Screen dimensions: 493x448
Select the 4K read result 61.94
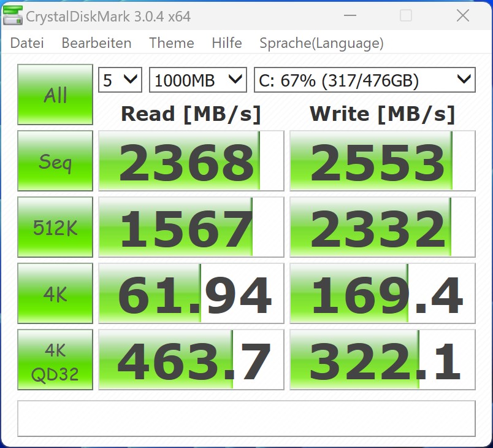click(191, 293)
